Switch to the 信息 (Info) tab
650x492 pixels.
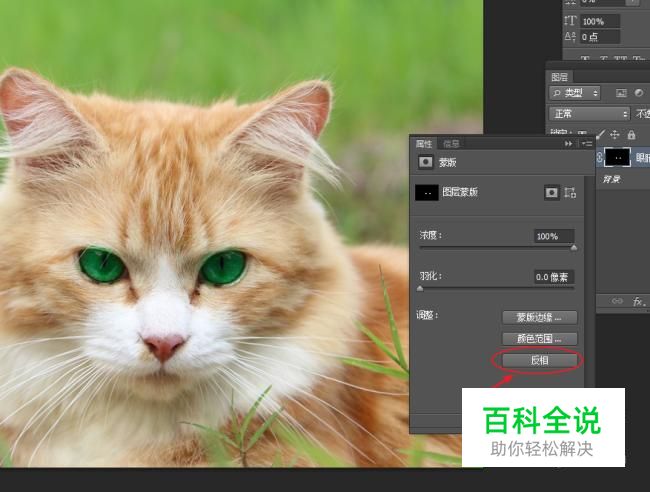pos(451,144)
